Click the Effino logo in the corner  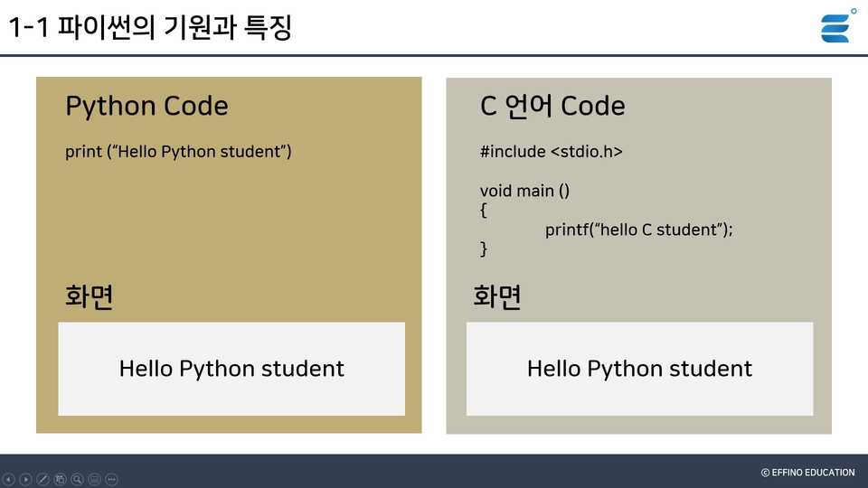(837, 25)
